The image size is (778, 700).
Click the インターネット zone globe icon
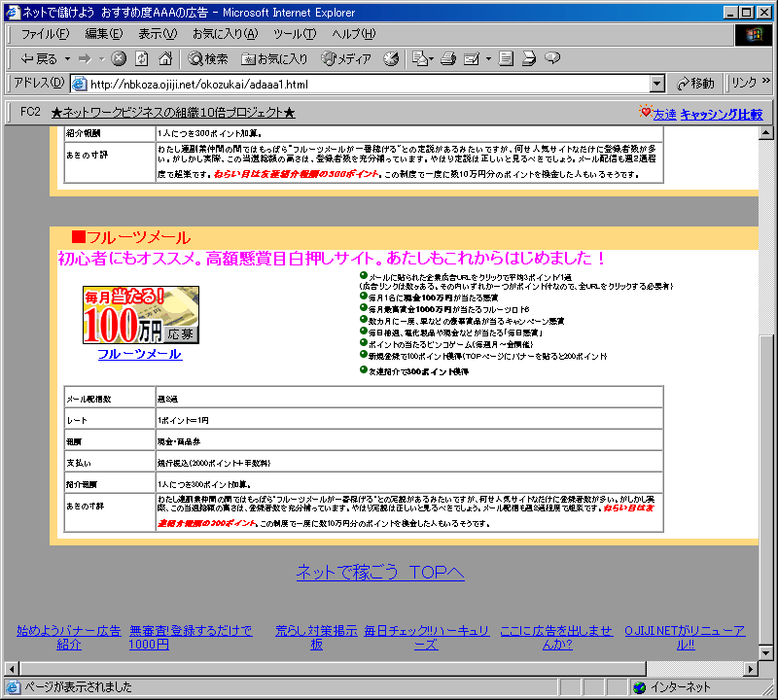640,687
